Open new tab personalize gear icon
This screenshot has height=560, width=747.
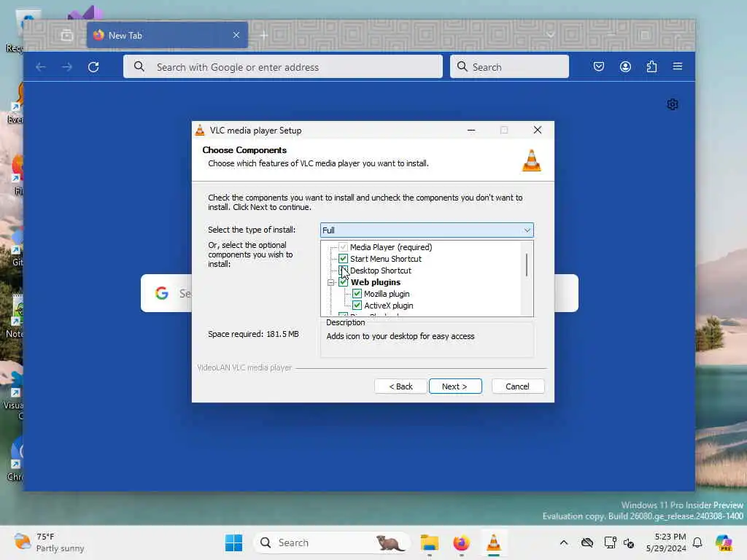[x=672, y=104]
